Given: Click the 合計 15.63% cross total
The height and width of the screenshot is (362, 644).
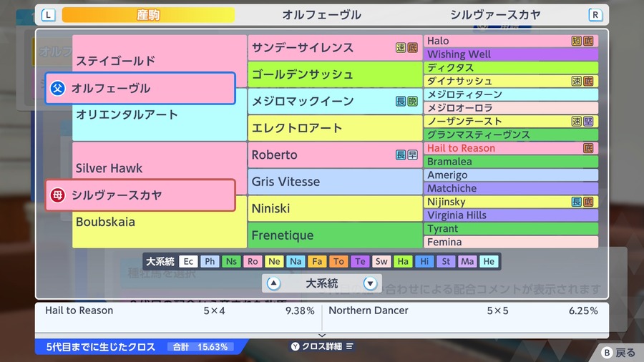Looking at the screenshot, I should pyautogui.click(x=200, y=347).
